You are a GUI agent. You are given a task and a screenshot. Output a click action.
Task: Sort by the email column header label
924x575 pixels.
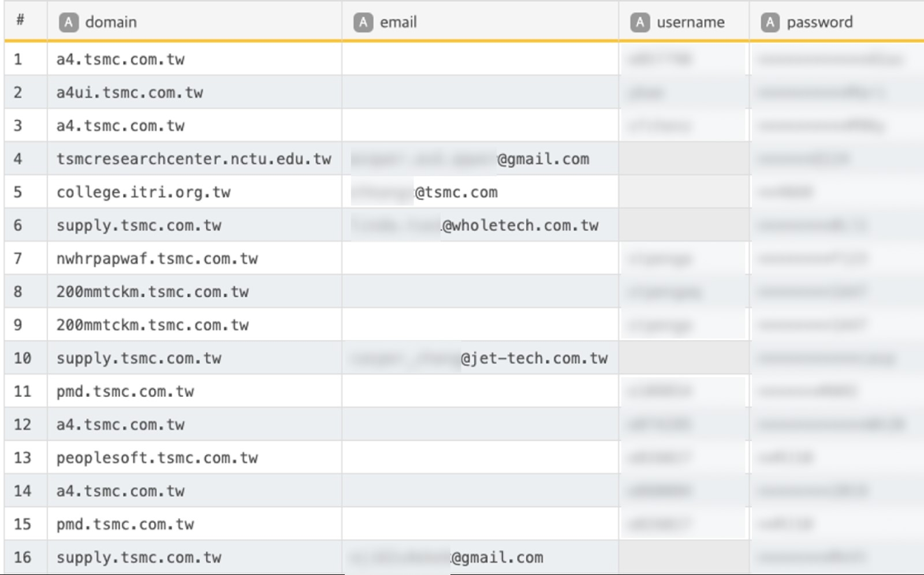(x=398, y=23)
